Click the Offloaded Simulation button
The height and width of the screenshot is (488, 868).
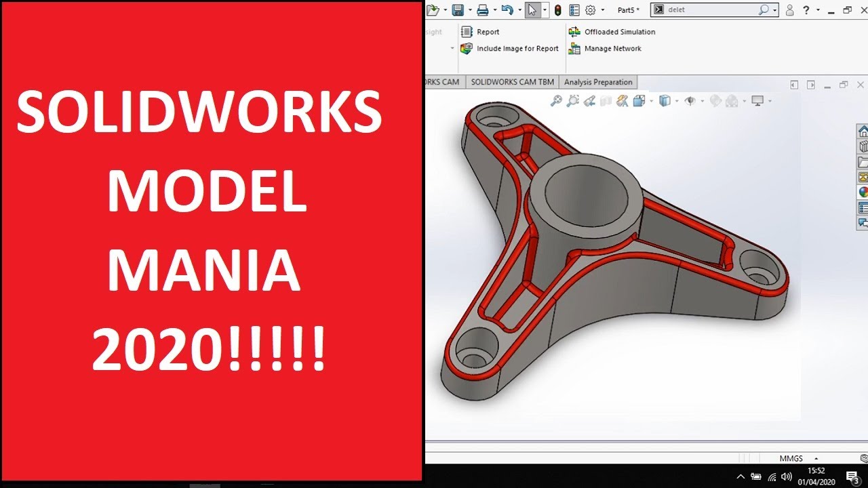point(612,32)
